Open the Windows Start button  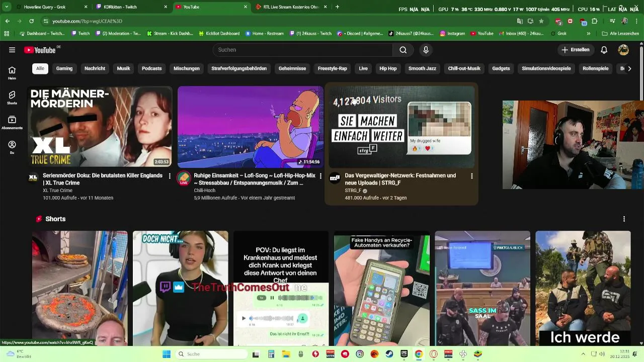point(166,354)
